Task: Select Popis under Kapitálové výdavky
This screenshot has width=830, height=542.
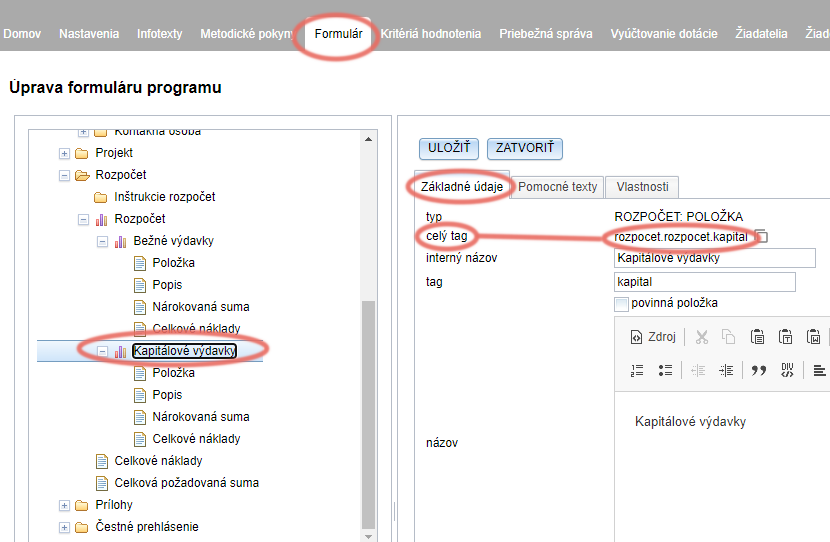Action: [x=167, y=395]
